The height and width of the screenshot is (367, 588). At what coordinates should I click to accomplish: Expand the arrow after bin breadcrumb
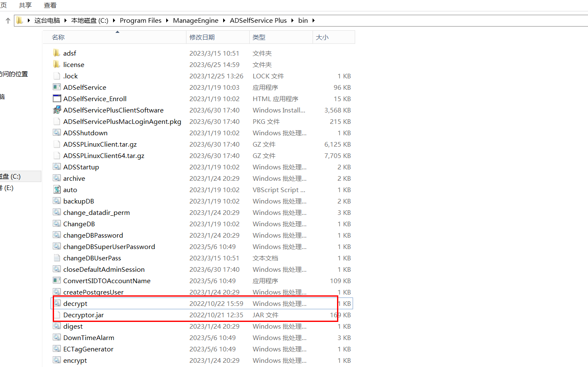pos(313,21)
